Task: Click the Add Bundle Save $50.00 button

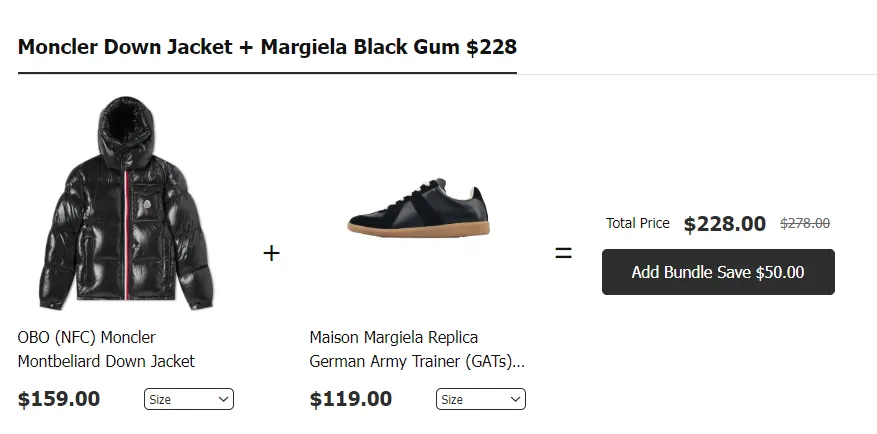Action: tap(718, 272)
